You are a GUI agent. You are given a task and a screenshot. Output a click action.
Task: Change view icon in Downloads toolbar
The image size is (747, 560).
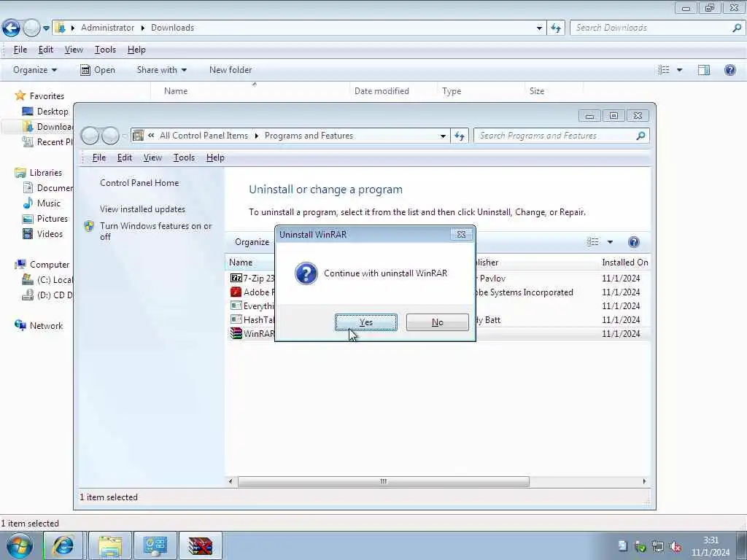pyautogui.click(x=664, y=70)
